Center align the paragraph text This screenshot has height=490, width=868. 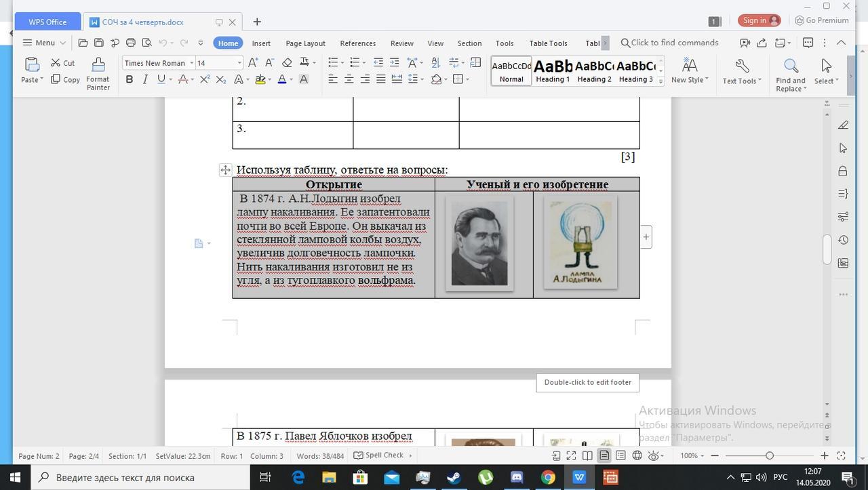pos(349,79)
